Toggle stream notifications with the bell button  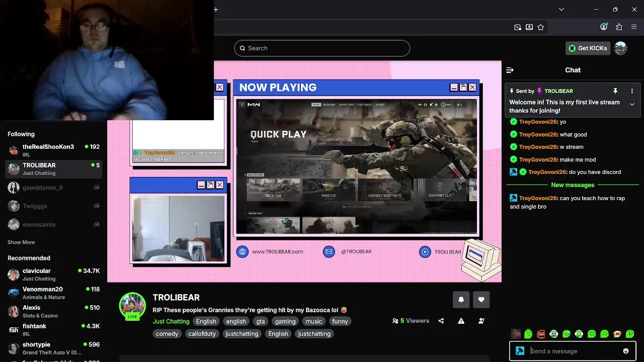tap(461, 300)
